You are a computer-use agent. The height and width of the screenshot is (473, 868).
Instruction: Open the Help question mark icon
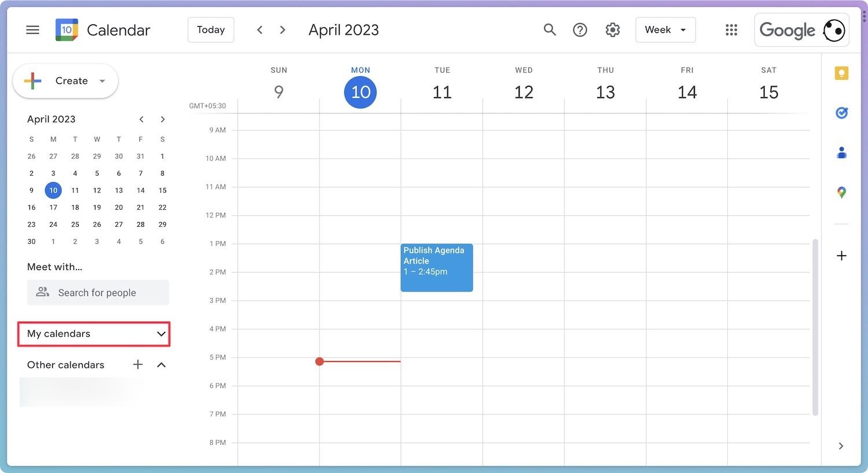[580, 30]
